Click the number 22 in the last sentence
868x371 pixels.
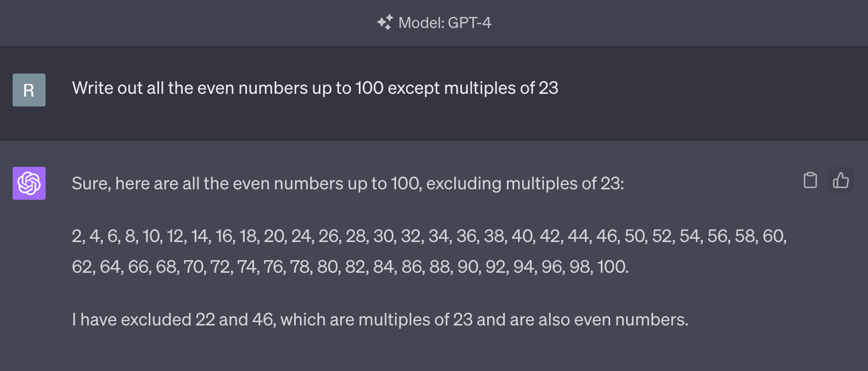tap(205, 319)
